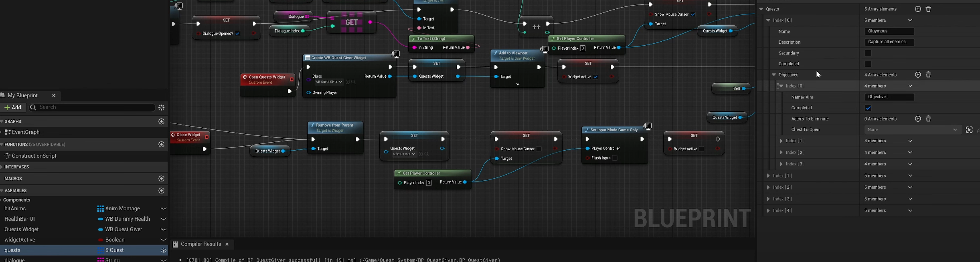Toggle quest Completed checkbox under Secundary
Screen dimensions: 980x262
[x=868, y=64]
